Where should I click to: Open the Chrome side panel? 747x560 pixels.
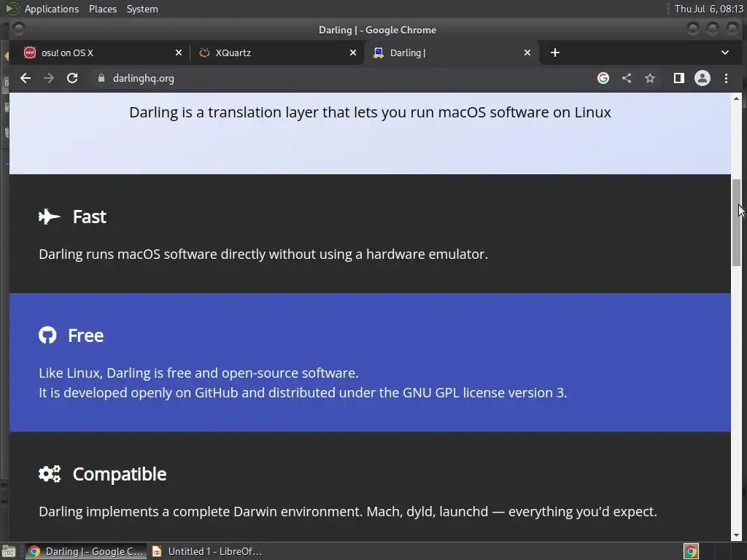tap(679, 78)
